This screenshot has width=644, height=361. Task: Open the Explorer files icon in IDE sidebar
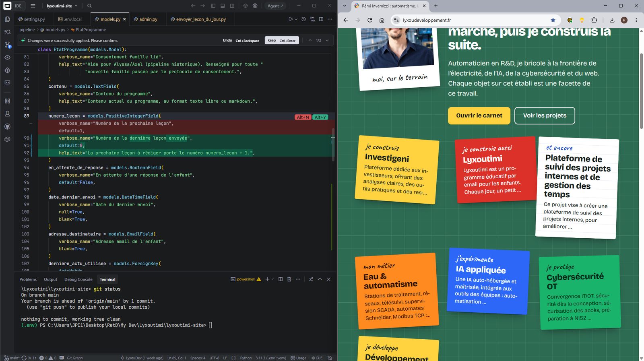point(7,19)
